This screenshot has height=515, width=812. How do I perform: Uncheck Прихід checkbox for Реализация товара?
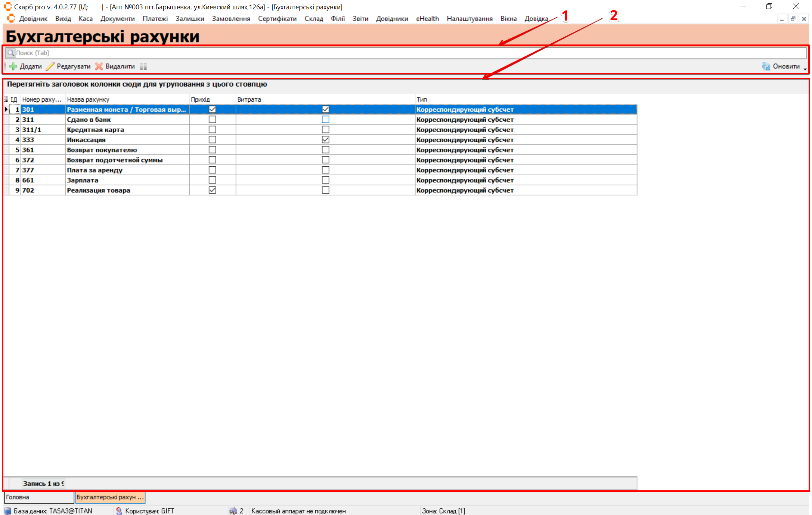212,190
